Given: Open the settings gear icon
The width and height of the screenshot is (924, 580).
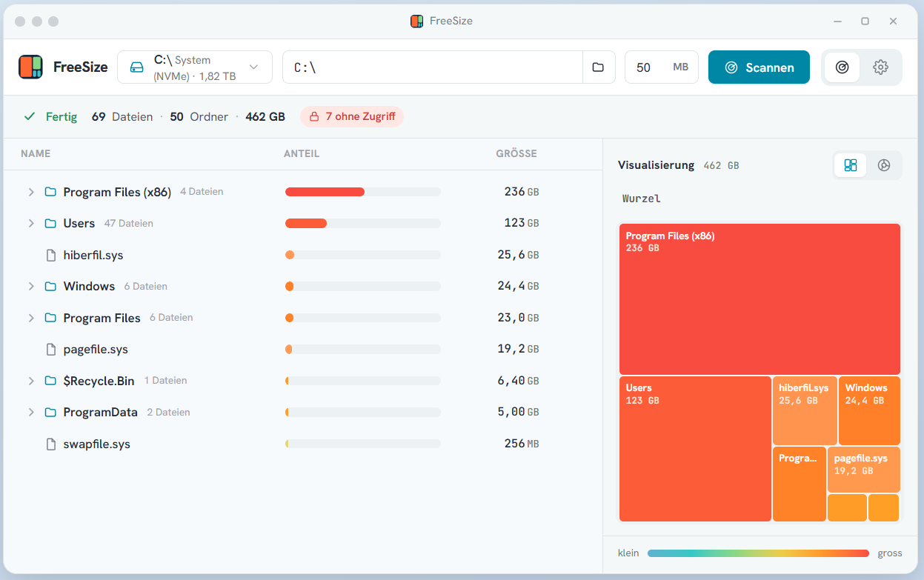Looking at the screenshot, I should [880, 67].
